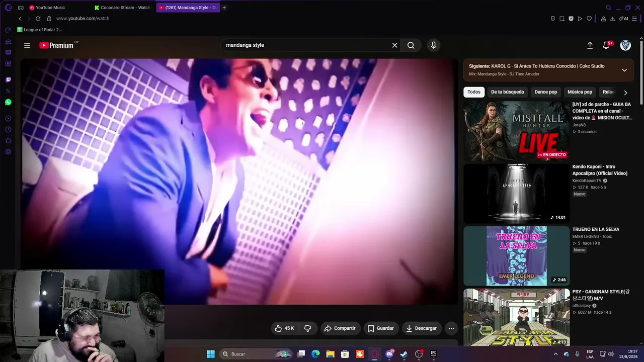Open the YouTube guide hamburger menu
This screenshot has width=644, height=362.
tap(27, 45)
